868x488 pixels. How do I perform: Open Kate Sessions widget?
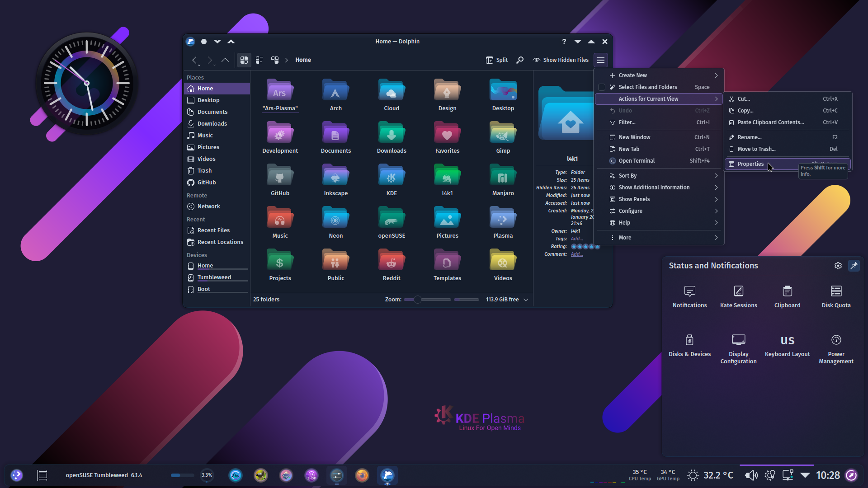pyautogui.click(x=739, y=296)
